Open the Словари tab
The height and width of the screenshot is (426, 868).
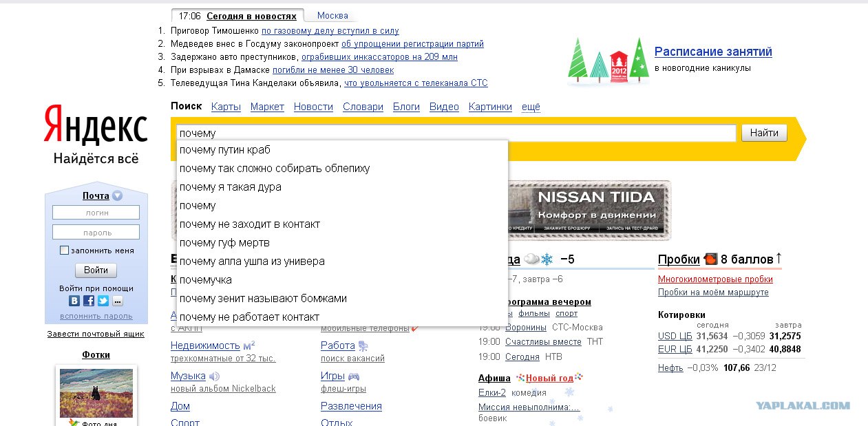click(x=363, y=107)
